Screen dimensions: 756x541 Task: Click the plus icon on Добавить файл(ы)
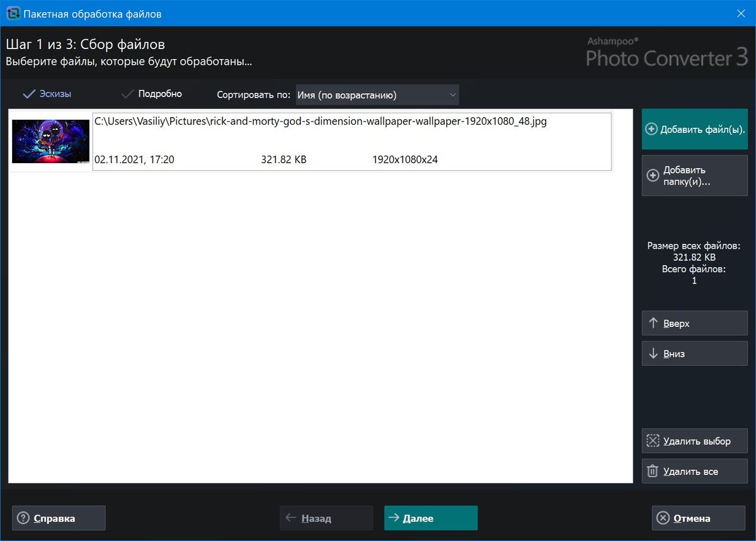coord(652,129)
